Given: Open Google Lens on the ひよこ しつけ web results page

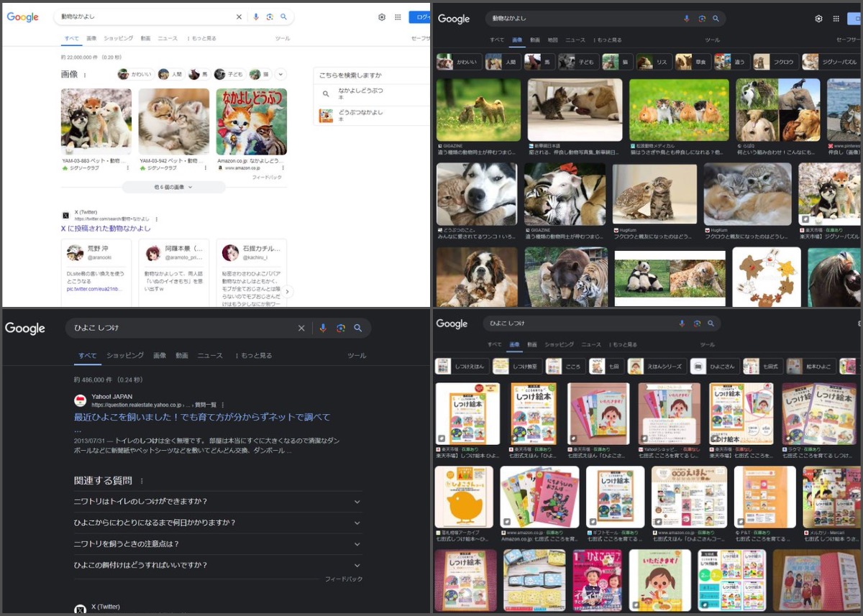Looking at the screenshot, I should point(340,328).
